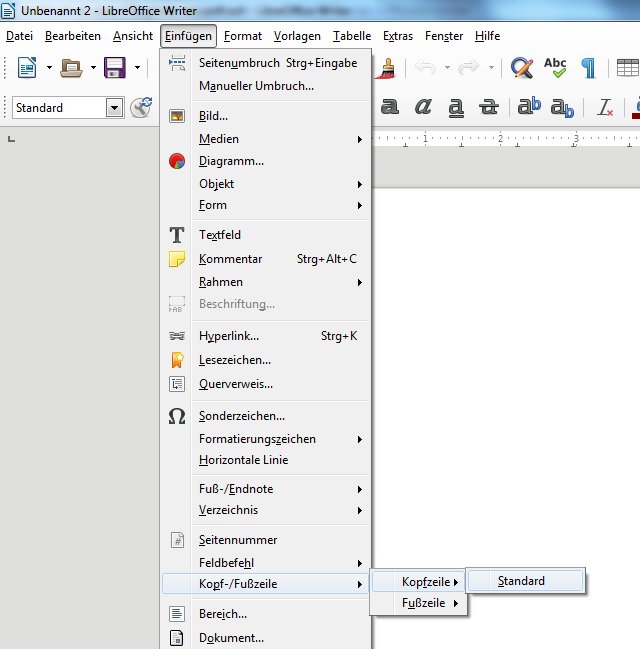Image resolution: width=640 pixels, height=649 pixels.
Task: Open the Vorlagen menu
Action: click(x=297, y=36)
